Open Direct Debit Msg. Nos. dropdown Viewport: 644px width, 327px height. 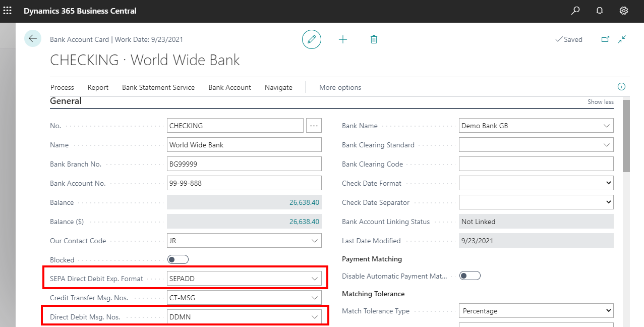315,317
